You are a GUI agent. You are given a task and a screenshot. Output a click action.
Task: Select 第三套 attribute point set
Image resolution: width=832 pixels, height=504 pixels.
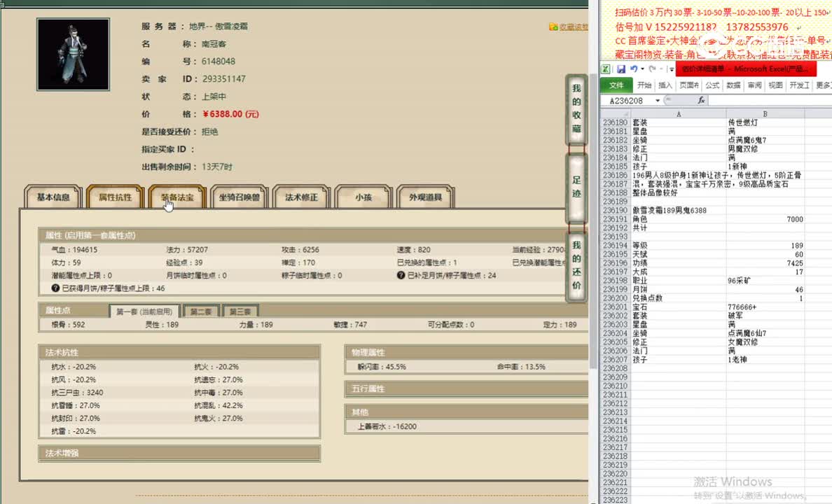tap(240, 311)
